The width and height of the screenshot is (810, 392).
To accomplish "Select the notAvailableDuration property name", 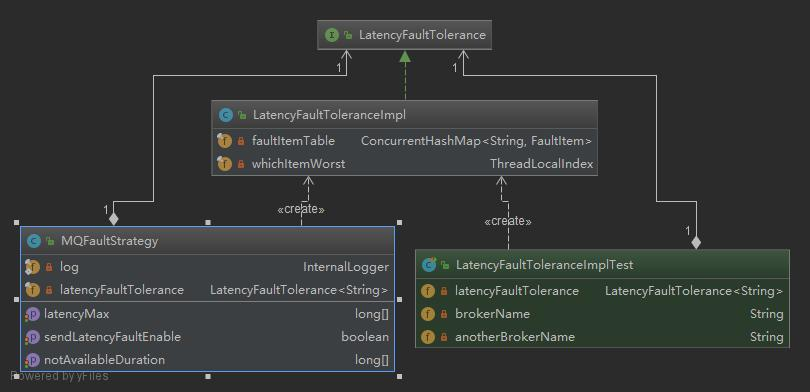I will 104,360.
